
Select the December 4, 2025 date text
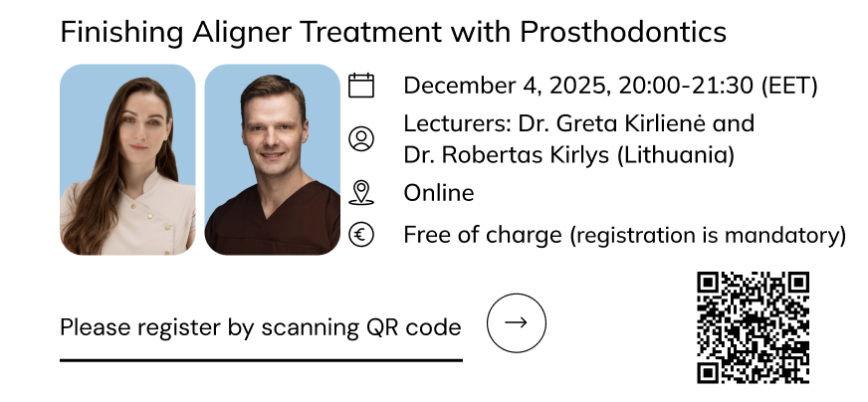(x=505, y=86)
